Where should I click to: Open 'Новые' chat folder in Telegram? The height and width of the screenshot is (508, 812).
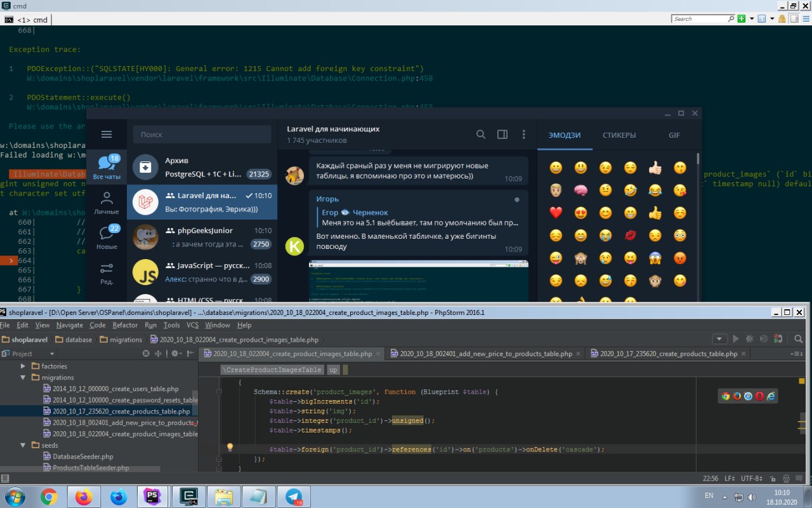click(106, 237)
